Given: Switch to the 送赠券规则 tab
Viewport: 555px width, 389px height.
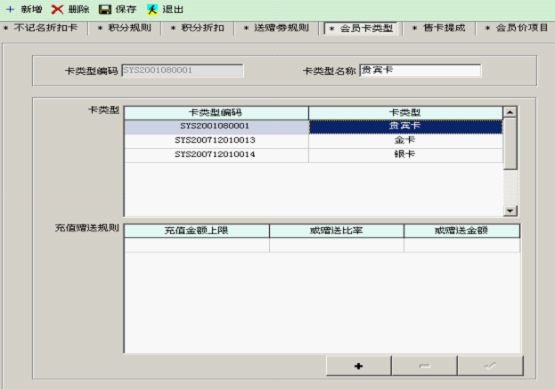Looking at the screenshot, I should pyautogui.click(x=277, y=28).
